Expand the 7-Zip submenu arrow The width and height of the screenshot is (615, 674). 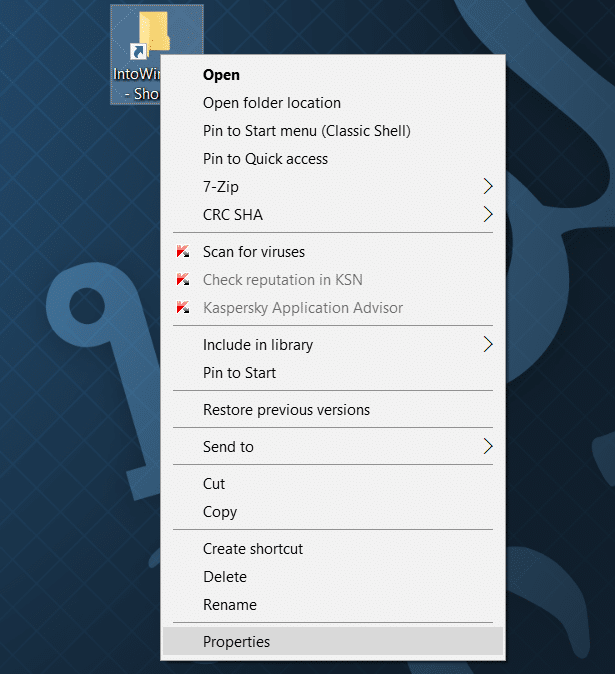(488, 186)
